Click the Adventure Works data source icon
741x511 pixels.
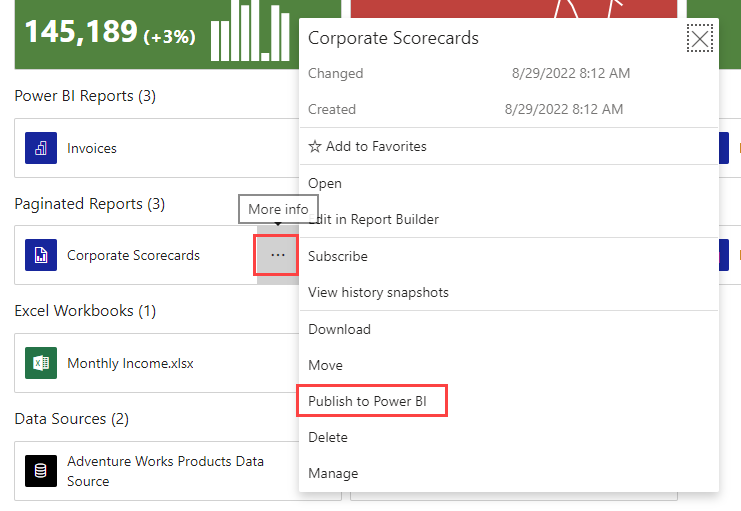41,471
